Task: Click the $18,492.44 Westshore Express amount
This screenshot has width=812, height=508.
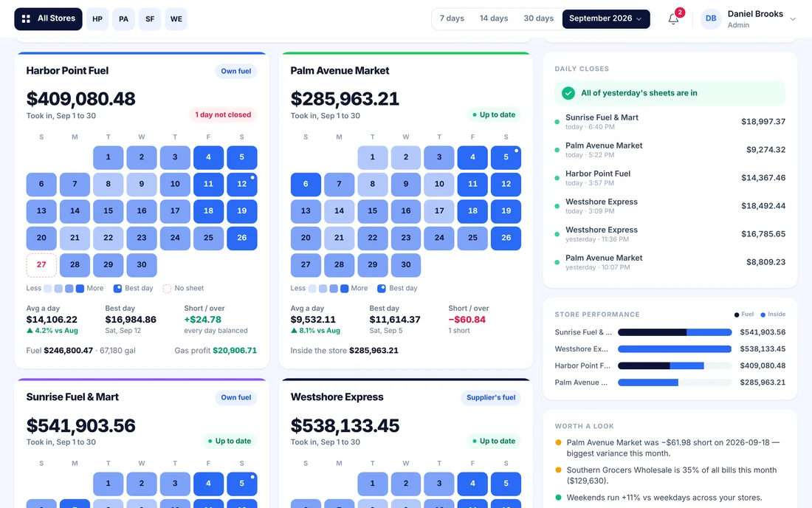Action: pos(763,205)
